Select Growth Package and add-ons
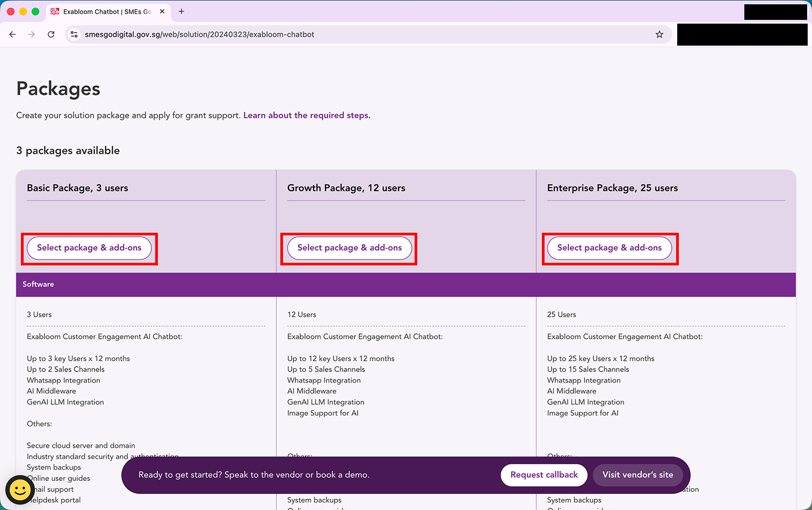 coord(350,248)
